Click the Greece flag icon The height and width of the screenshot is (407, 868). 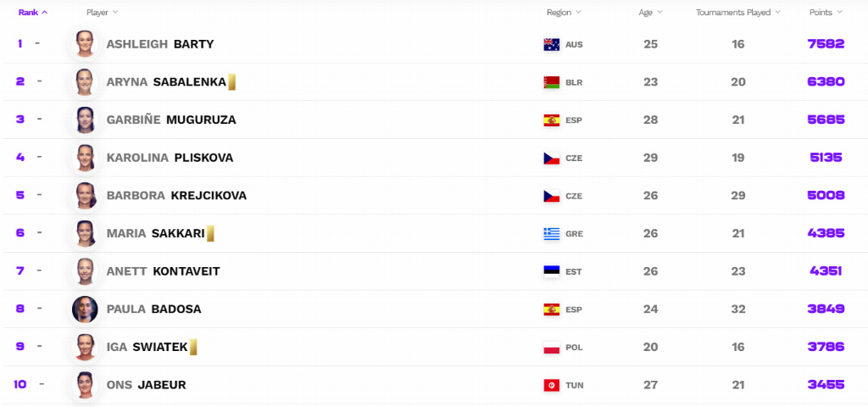point(551,234)
